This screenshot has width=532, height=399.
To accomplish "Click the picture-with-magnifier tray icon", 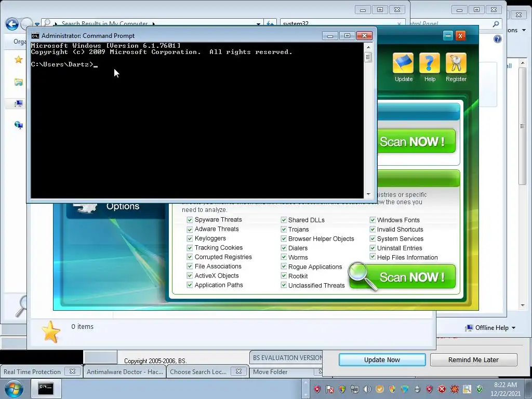I will click(467, 389).
